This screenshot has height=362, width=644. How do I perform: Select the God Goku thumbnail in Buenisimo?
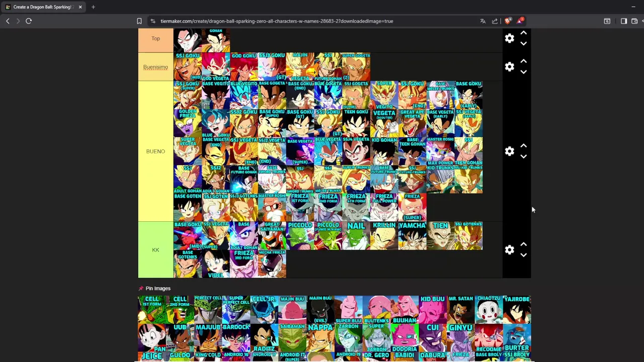pos(244,67)
